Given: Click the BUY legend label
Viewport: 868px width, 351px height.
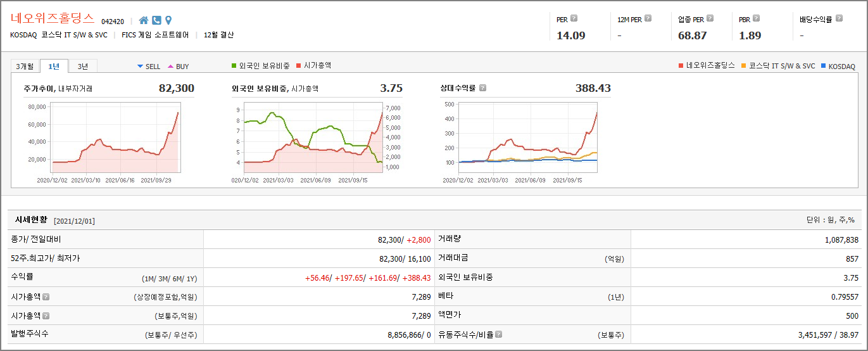Looking at the screenshot, I should coord(182,67).
